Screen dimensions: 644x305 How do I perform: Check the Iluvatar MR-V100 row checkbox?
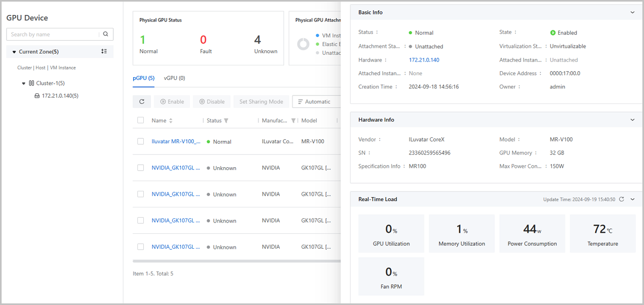pos(141,142)
